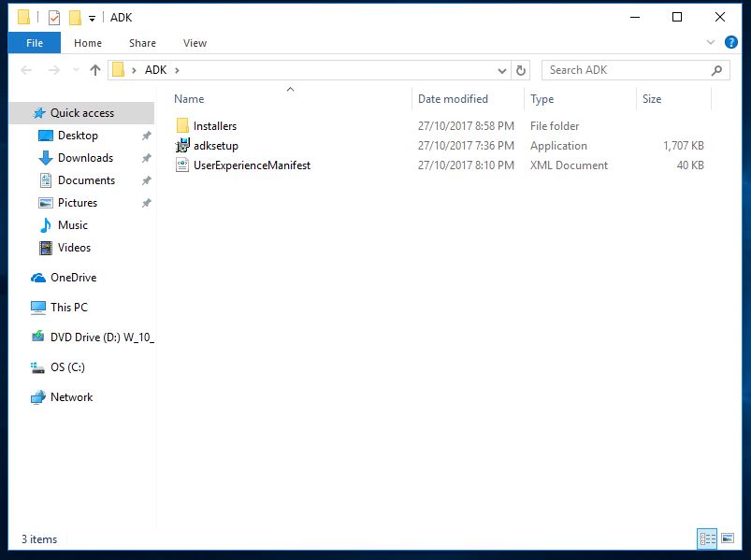The image size is (751, 560).
Task: Open Network in the navigation pane
Action: pos(71,397)
